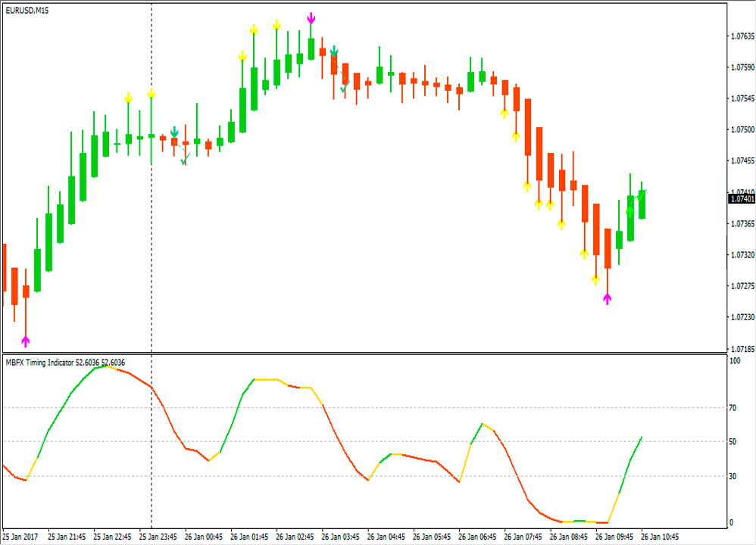Click the green check mark after the second teal arrow
Screen dimensions: 756x545
[344, 89]
